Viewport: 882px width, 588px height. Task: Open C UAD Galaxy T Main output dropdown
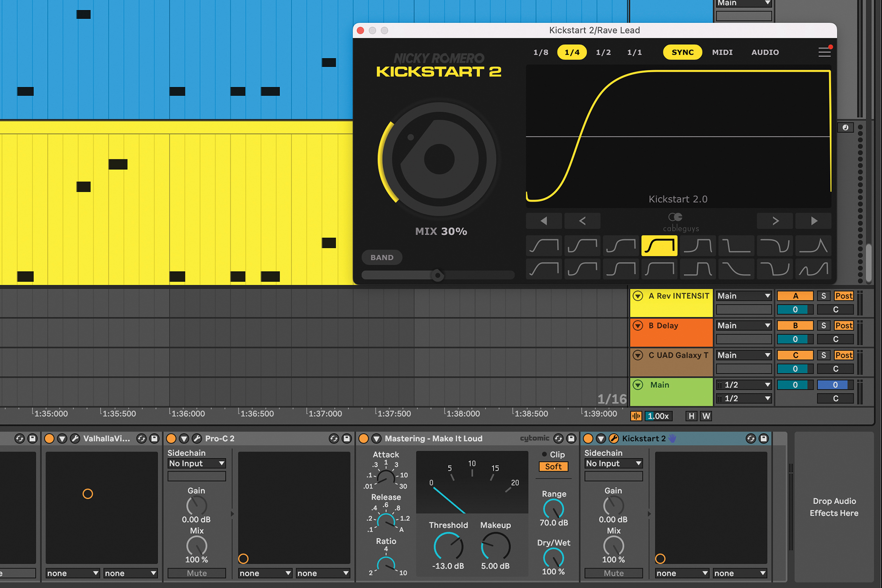(x=743, y=355)
